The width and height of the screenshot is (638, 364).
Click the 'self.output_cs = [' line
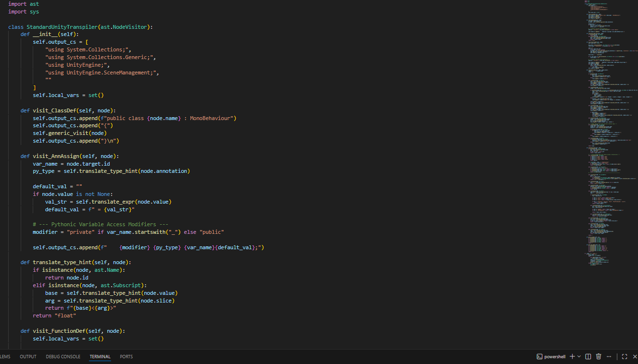61,42
